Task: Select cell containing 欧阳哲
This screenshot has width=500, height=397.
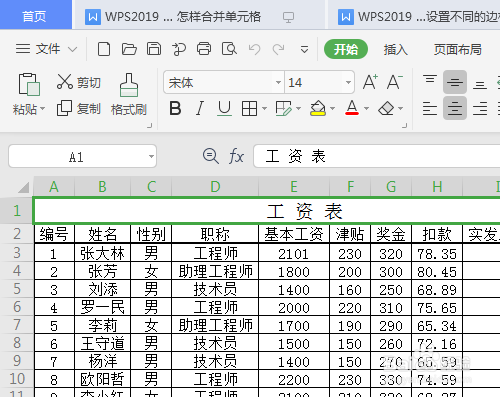Action: (103, 379)
